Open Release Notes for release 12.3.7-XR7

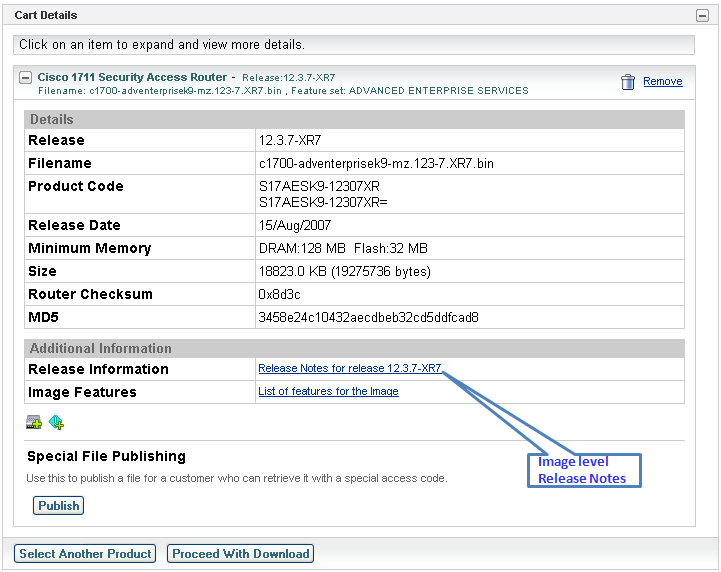click(349, 368)
